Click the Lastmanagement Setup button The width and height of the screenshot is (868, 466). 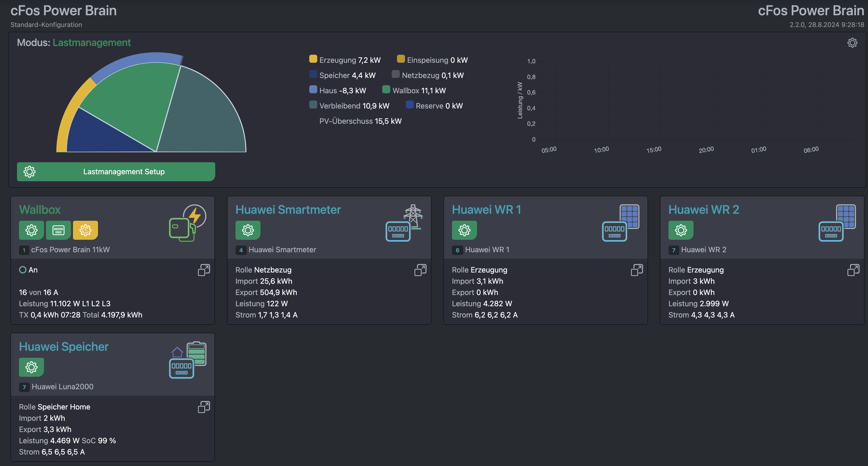point(116,171)
